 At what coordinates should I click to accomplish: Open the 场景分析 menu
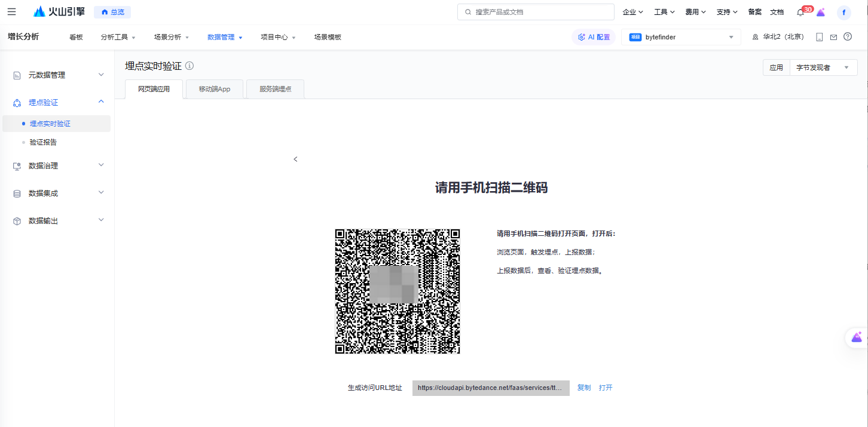click(x=172, y=37)
